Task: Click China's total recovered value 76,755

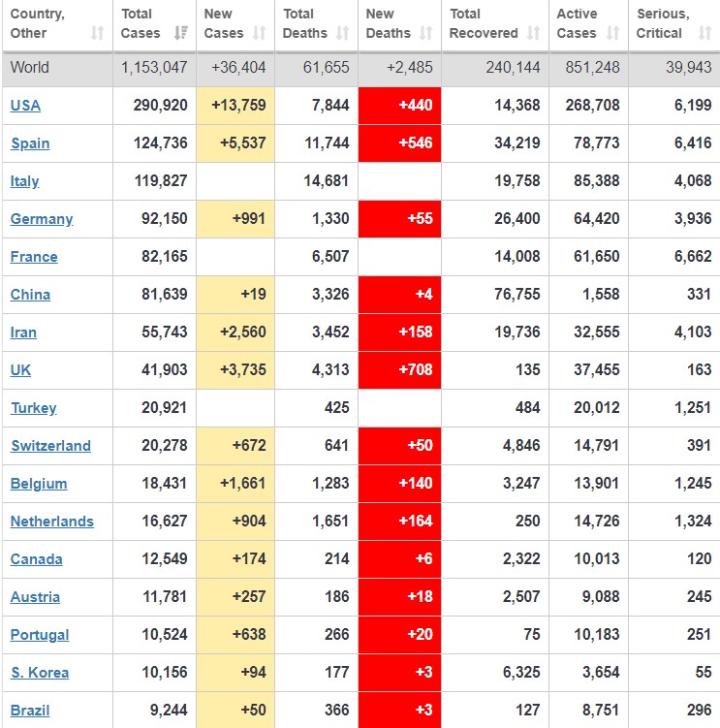Action: click(x=516, y=295)
